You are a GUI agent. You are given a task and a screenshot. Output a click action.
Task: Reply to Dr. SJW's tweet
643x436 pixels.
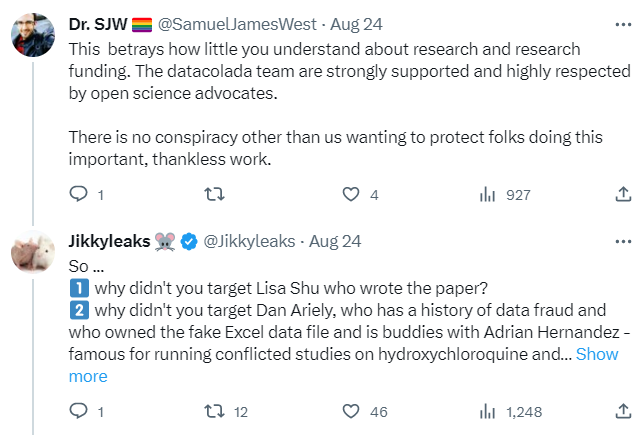click(x=79, y=194)
